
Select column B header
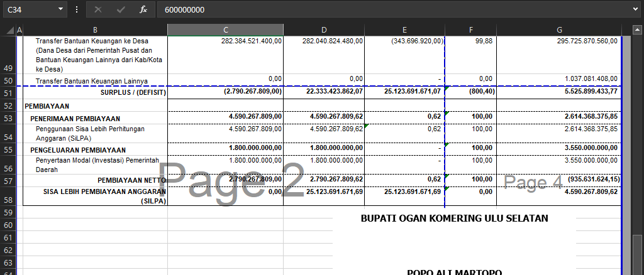(x=95, y=30)
